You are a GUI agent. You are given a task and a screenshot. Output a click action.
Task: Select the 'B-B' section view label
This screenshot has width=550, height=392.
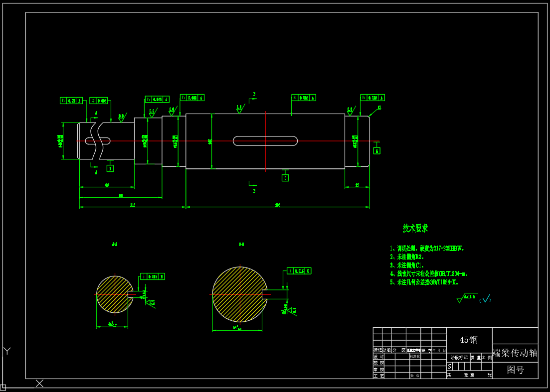(x=241, y=244)
